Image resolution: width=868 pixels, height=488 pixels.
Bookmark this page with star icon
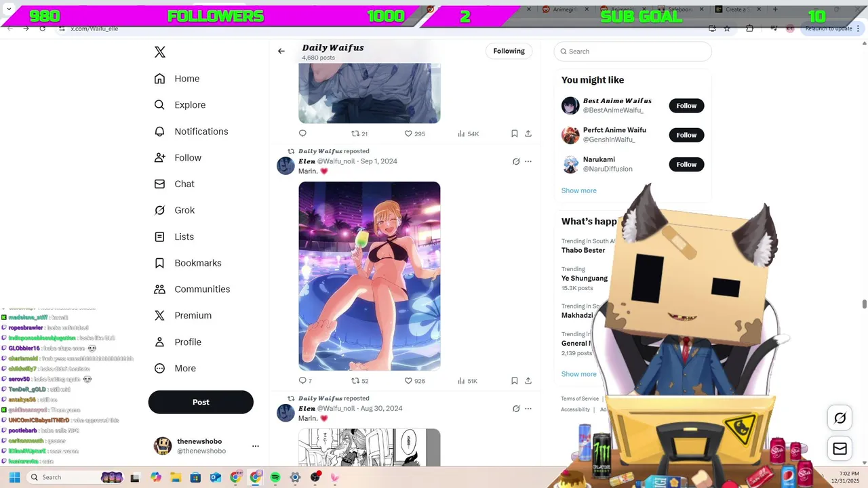727,28
